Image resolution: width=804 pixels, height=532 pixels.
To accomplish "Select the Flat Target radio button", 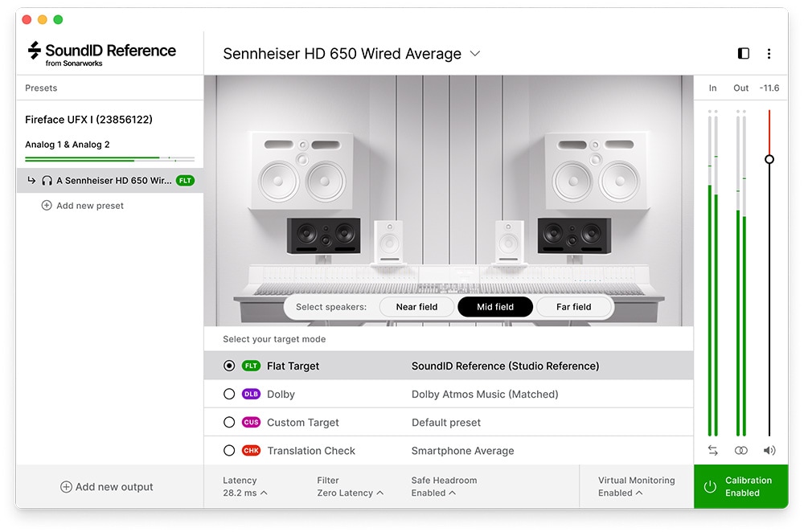I will pos(229,366).
